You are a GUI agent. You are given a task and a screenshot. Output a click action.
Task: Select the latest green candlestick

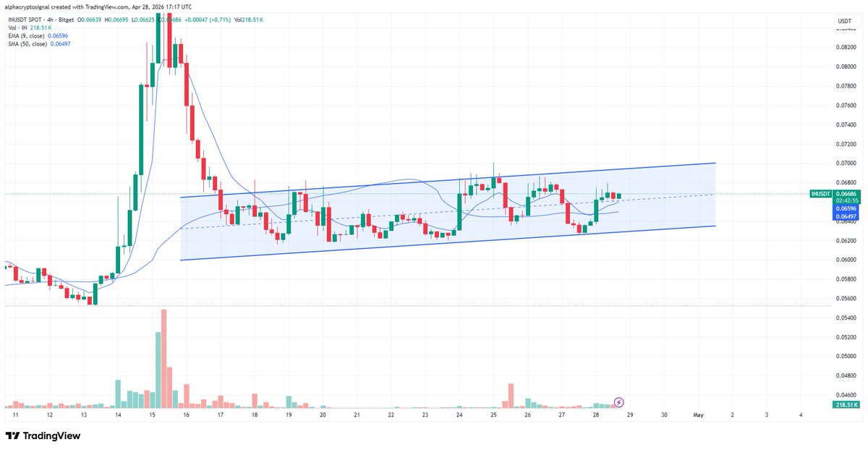tap(620, 194)
